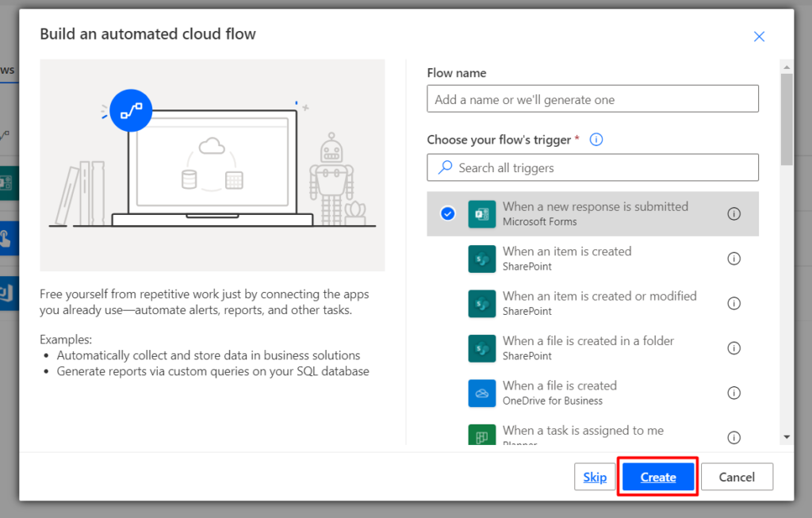Click the 'OneDrive for Business' label
The image size is (812, 518).
tap(553, 401)
